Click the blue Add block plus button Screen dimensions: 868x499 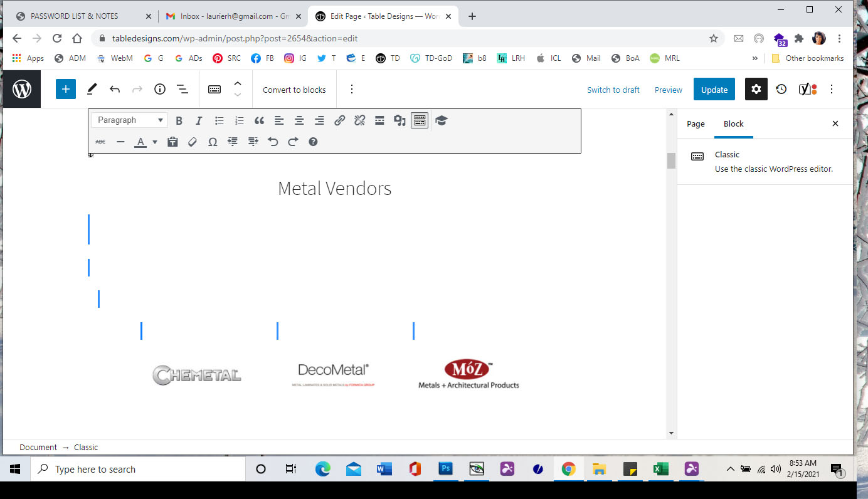[65, 89]
